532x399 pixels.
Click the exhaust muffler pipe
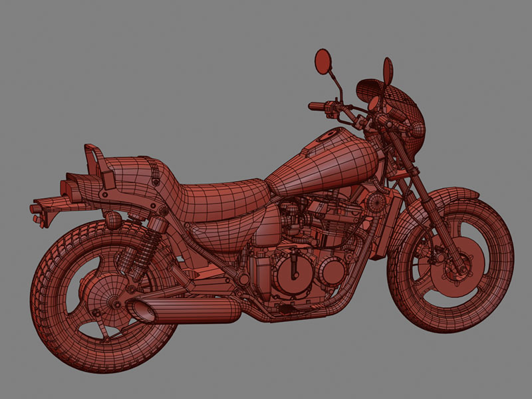(x=185, y=310)
